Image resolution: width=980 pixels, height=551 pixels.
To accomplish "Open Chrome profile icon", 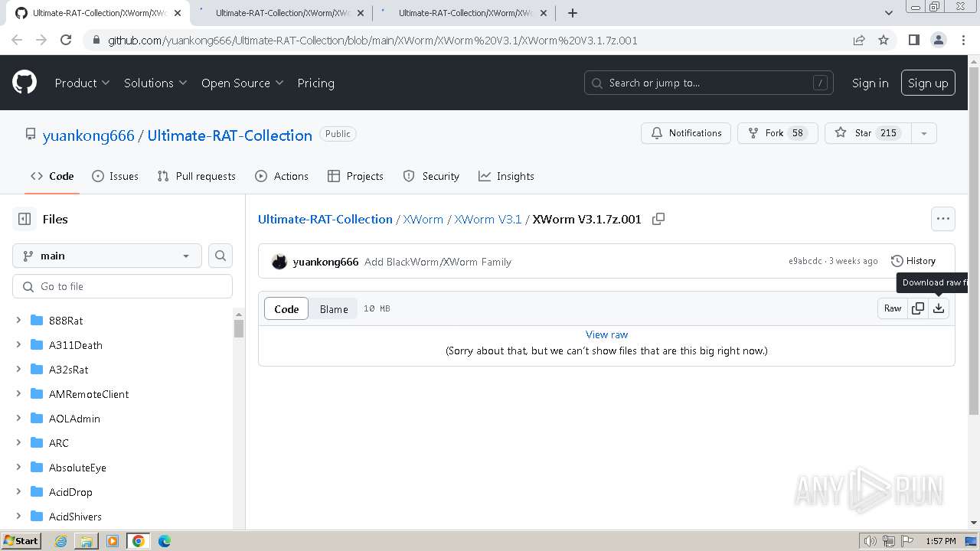I will 938,41.
